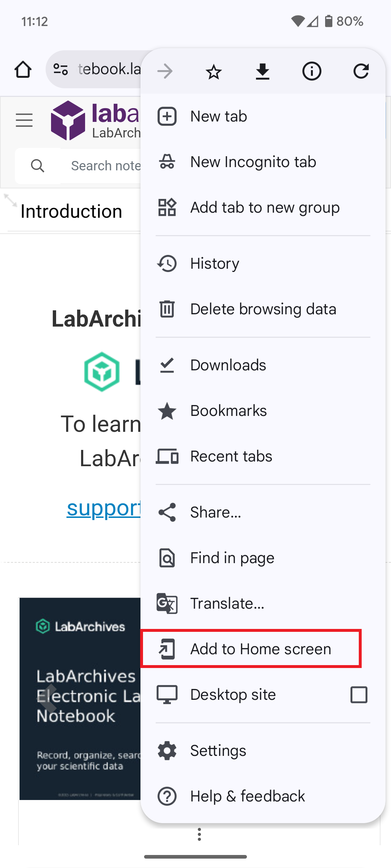Open page info with the info icon
The width and height of the screenshot is (391, 868).
312,71
